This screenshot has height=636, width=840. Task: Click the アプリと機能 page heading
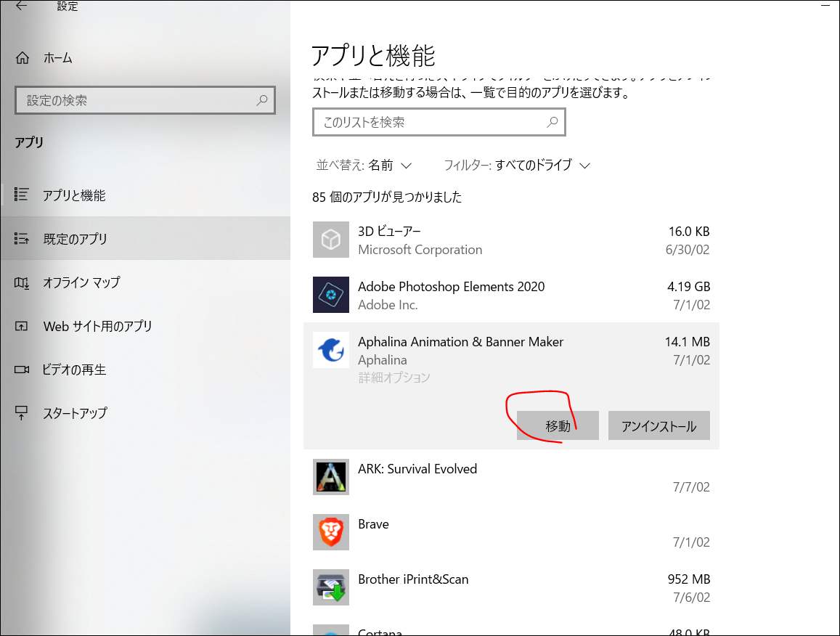point(373,55)
